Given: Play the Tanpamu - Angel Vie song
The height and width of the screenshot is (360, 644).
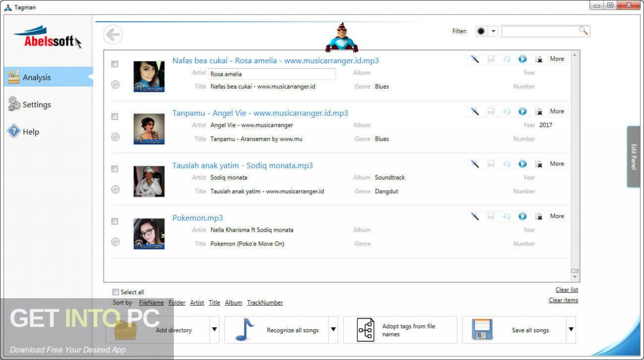Looking at the screenshot, I should (523, 112).
